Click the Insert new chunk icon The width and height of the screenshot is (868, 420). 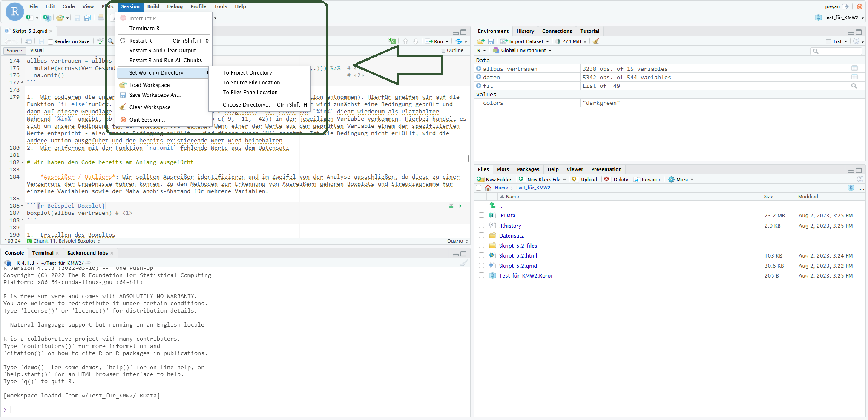coord(392,41)
